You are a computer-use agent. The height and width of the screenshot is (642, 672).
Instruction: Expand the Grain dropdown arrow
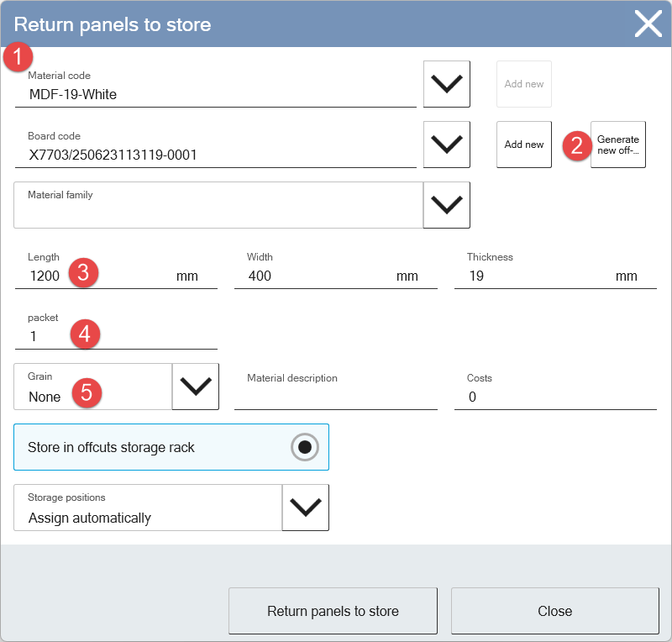tap(196, 387)
